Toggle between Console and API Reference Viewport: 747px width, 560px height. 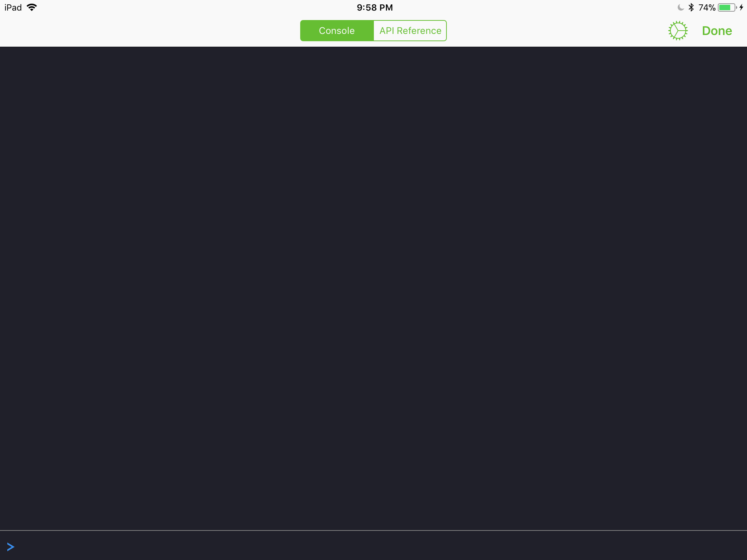pos(373,31)
